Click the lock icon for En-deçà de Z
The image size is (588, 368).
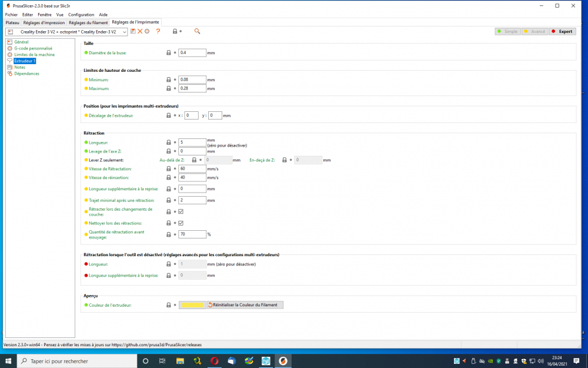285,160
